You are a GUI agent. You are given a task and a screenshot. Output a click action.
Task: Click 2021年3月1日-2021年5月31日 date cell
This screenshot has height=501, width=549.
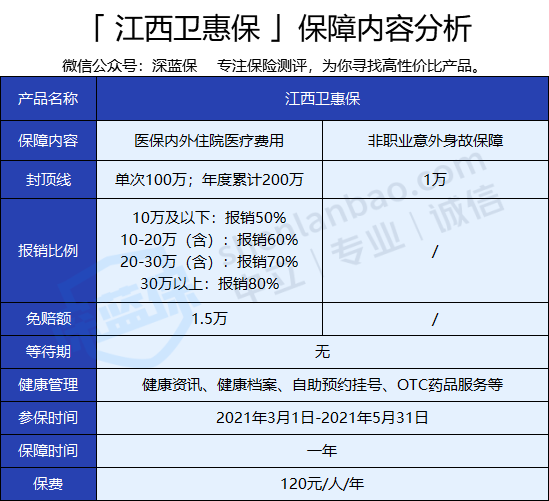tap(322, 418)
